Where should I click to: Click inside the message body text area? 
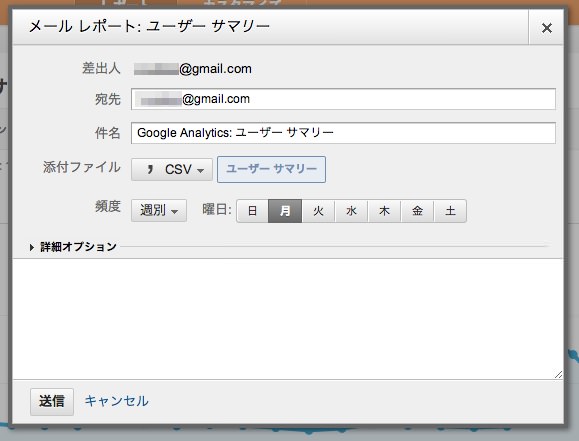point(288,319)
